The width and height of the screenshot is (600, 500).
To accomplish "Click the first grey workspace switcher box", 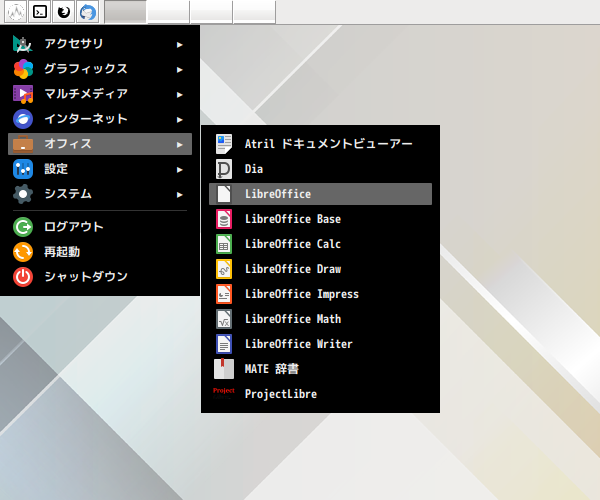I will pos(126,12).
